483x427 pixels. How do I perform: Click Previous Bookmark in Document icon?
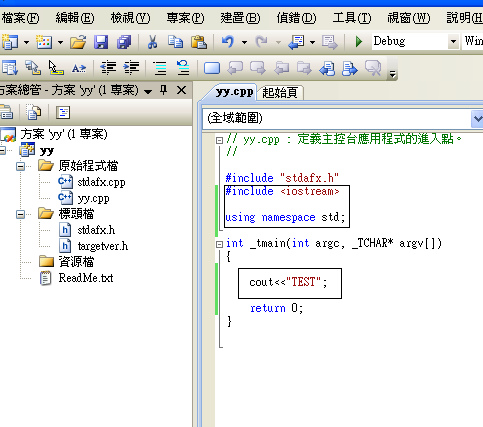coord(327,68)
